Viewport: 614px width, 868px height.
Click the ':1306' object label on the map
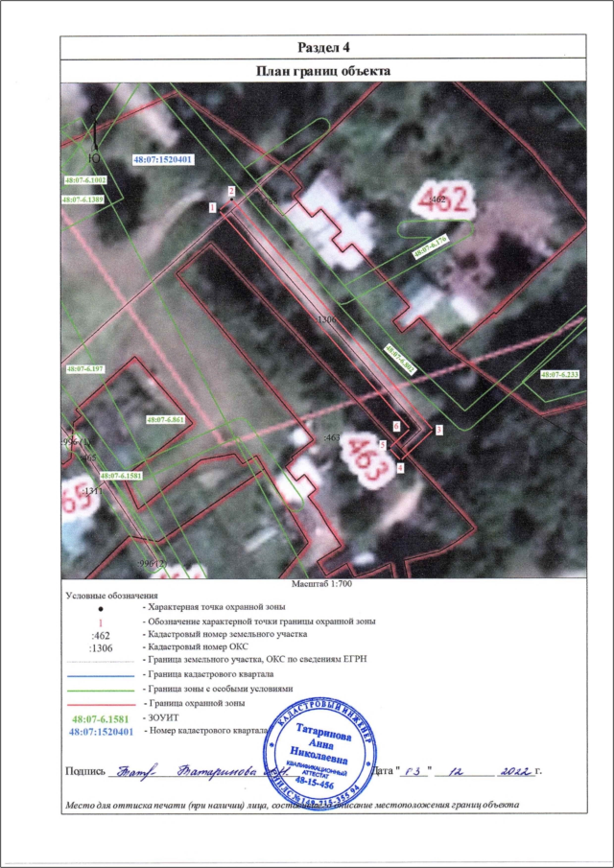pos(325,319)
